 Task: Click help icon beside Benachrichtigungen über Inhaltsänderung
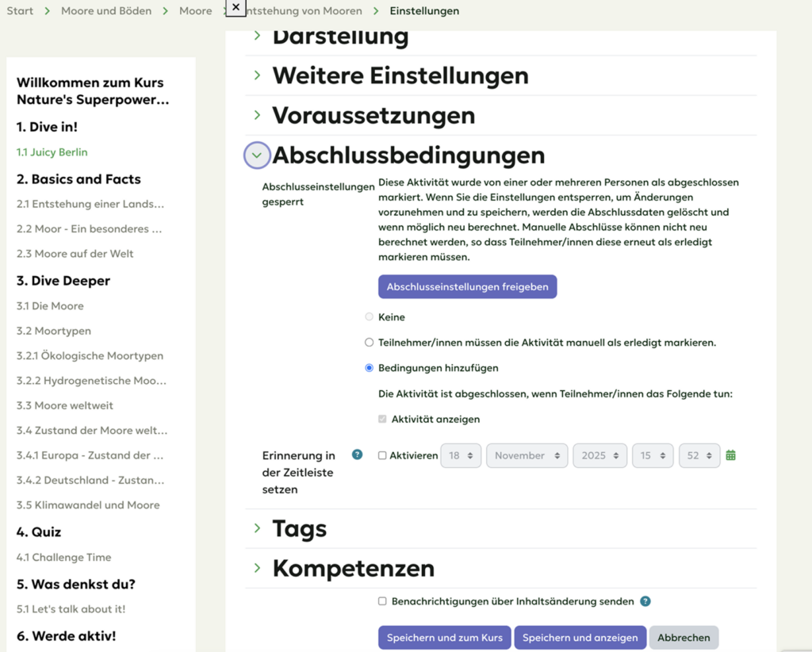coord(645,601)
